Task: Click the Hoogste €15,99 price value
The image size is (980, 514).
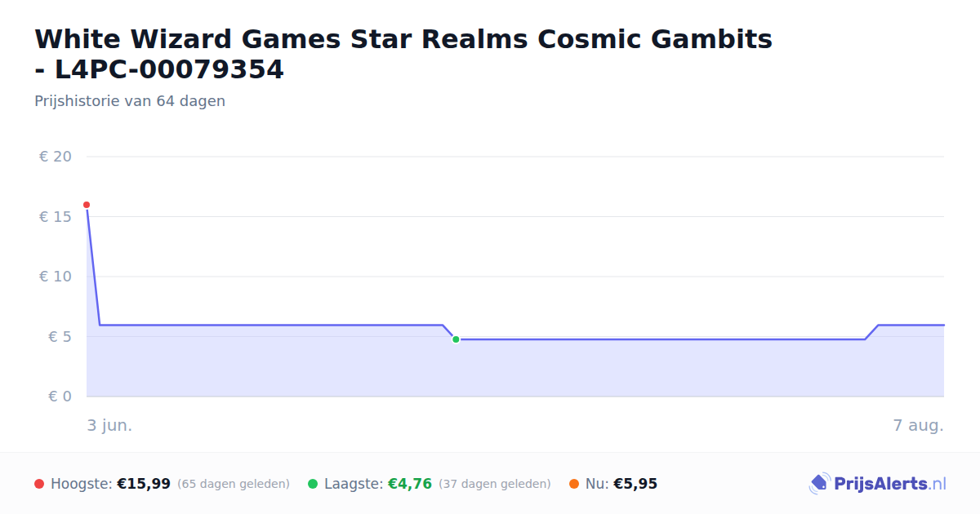Action: pos(144,484)
